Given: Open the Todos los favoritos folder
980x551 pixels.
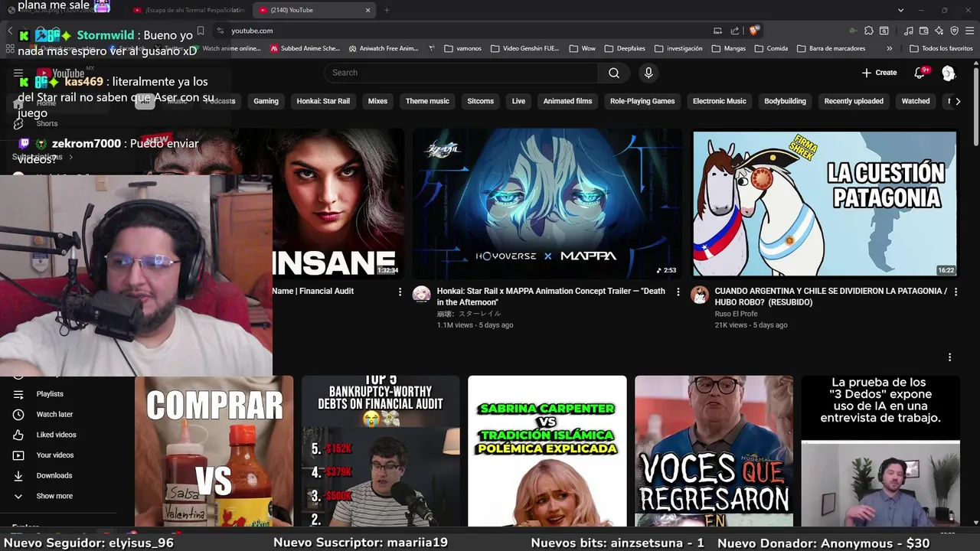Looking at the screenshot, I should tap(941, 48).
